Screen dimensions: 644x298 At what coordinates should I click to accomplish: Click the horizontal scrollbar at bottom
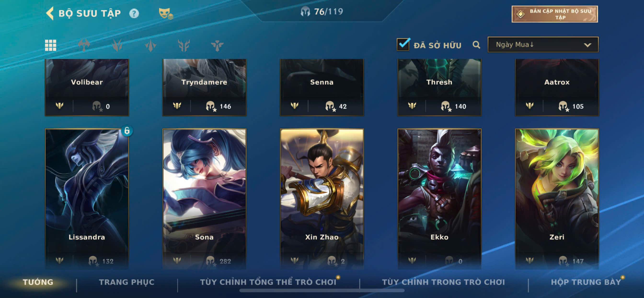tap(322, 291)
